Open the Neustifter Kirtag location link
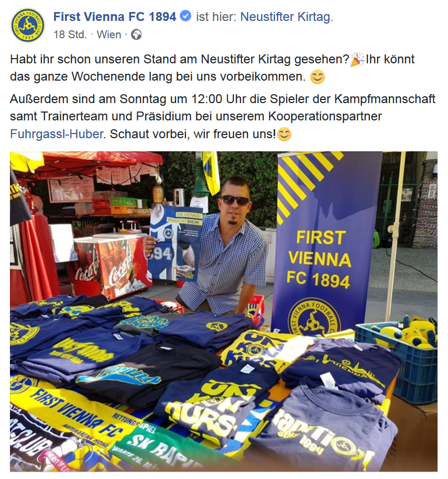 (x=286, y=17)
